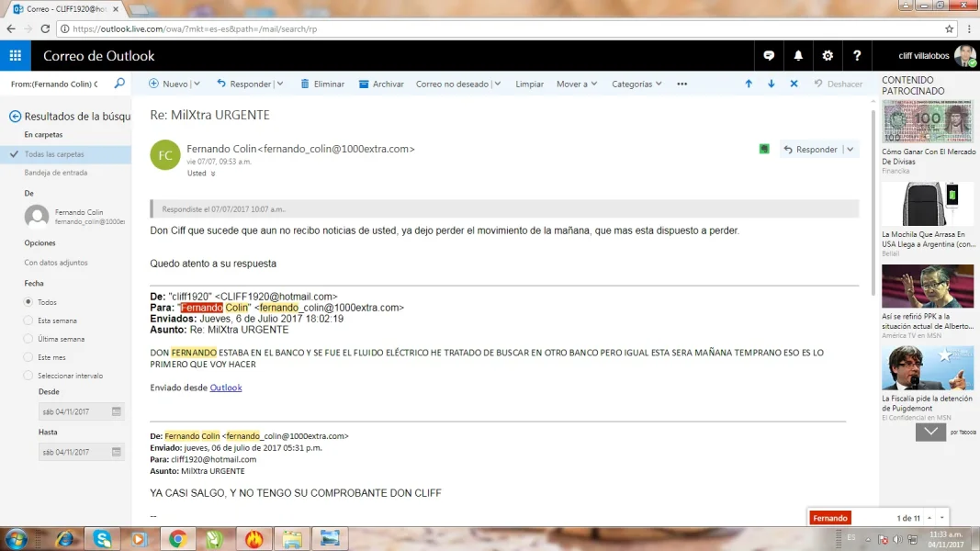Open notifications bell
980x551 pixels.
click(798, 56)
